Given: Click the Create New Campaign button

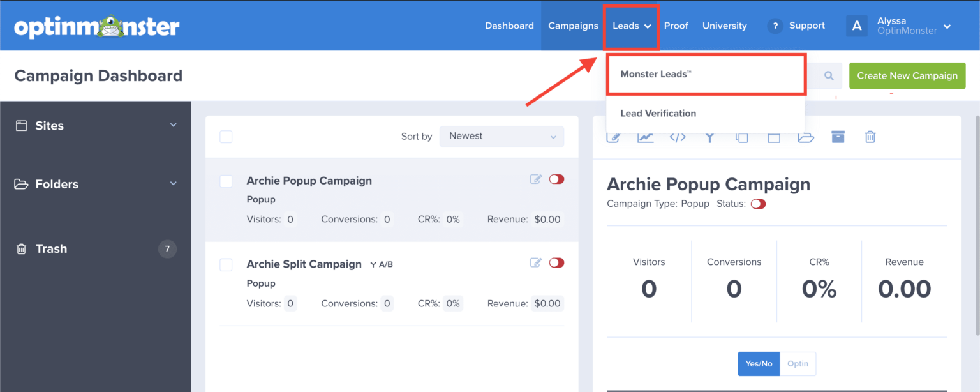Looking at the screenshot, I should tap(907, 75).
